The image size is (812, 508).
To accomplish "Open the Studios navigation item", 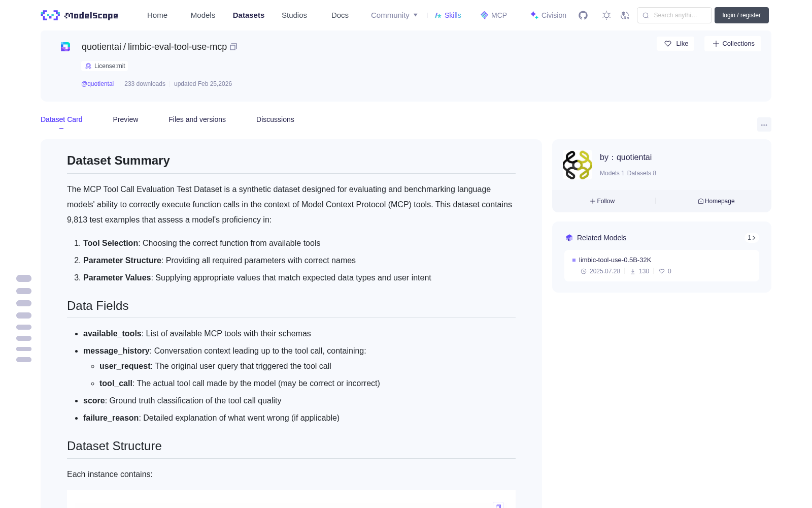I will coord(294,15).
